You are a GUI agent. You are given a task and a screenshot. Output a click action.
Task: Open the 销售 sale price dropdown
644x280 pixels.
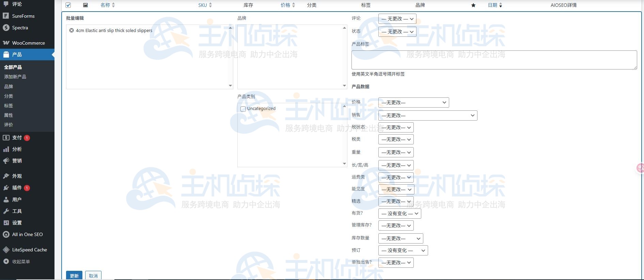click(x=428, y=115)
